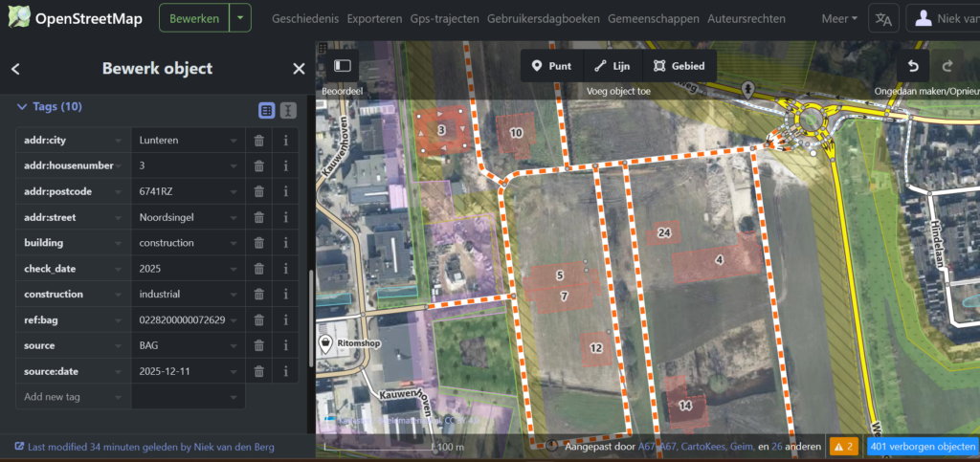Select the Punt add-point button

551,66
